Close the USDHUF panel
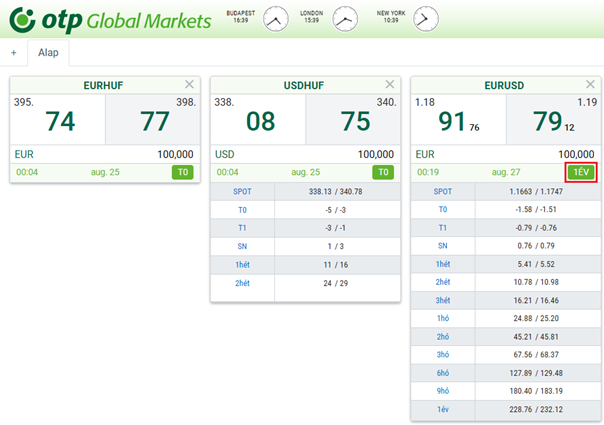The image size is (604, 425). pos(390,84)
